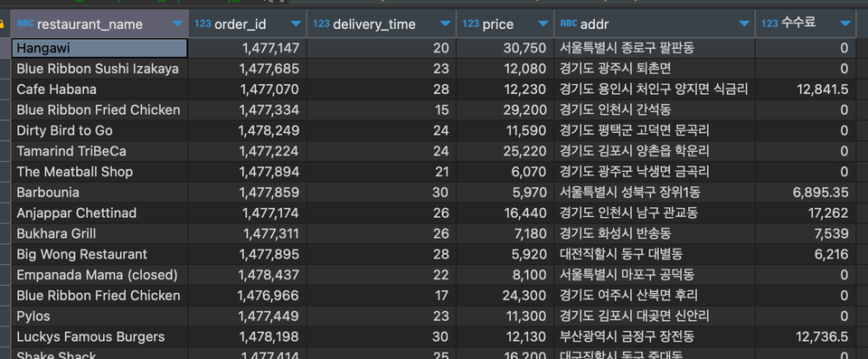Click the 수수료 cell 17,262
868x359 pixels.
pos(806,213)
